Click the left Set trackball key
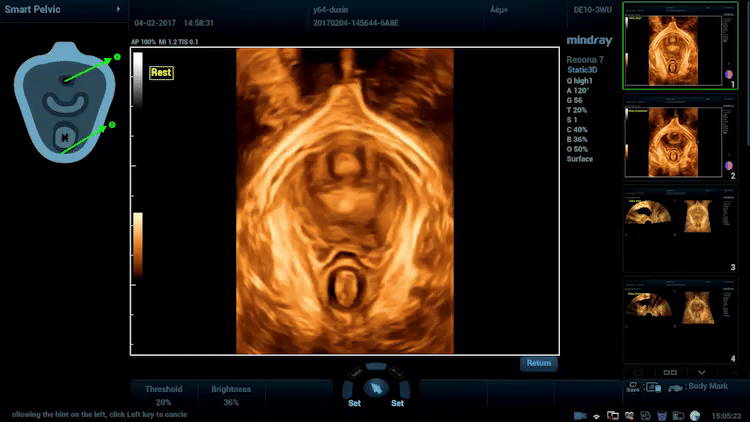 354,403
